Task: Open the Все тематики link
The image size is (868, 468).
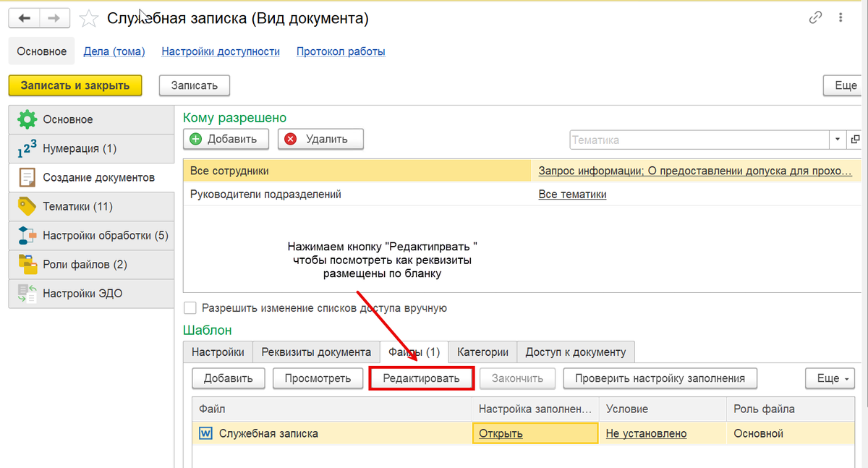Action: 572,194
